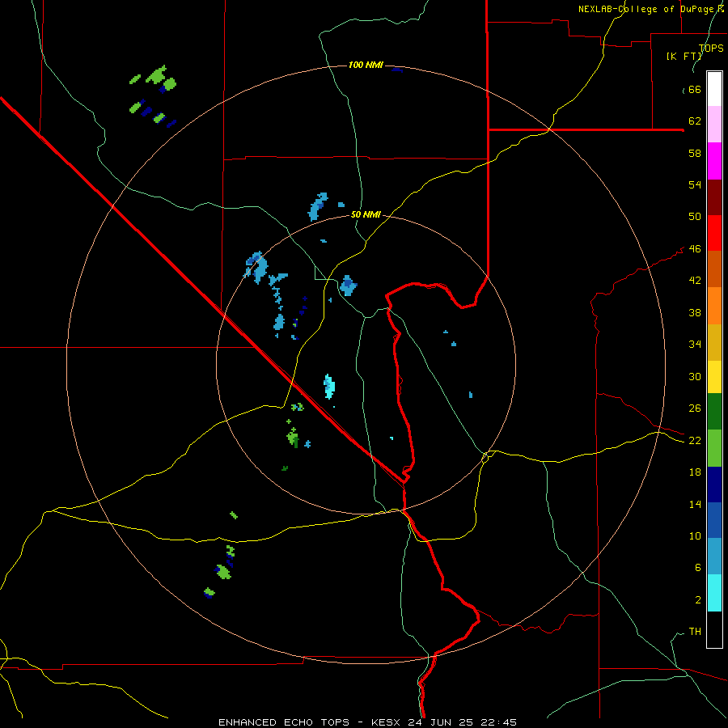
Task: Select the dark green legend swatch
Action: pyautogui.click(x=714, y=412)
